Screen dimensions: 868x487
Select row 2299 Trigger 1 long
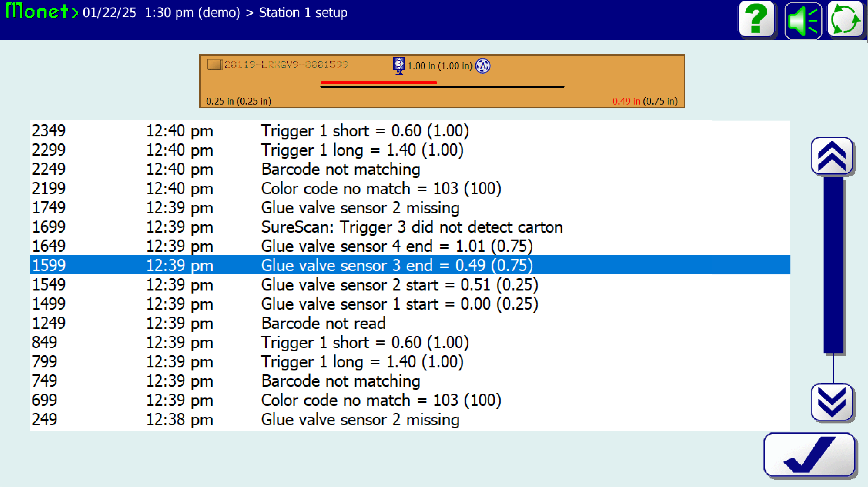tap(410, 150)
